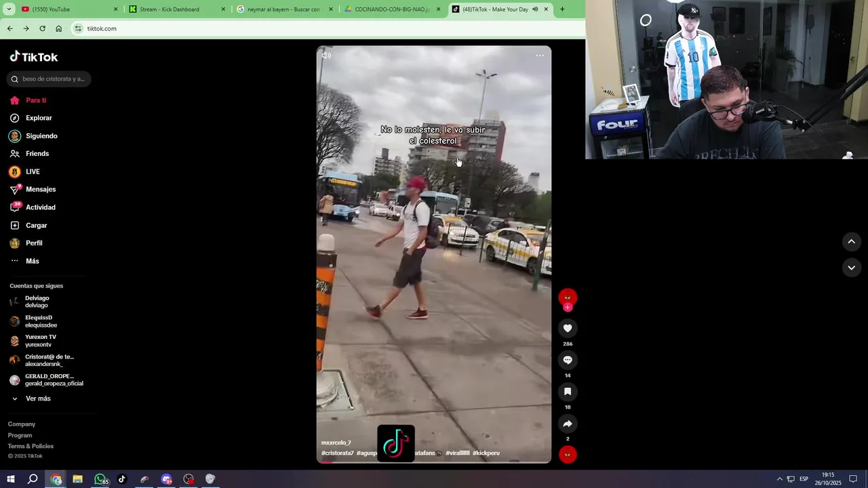Click the TikTok logo

pyautogui.click(x=34, y=57)
